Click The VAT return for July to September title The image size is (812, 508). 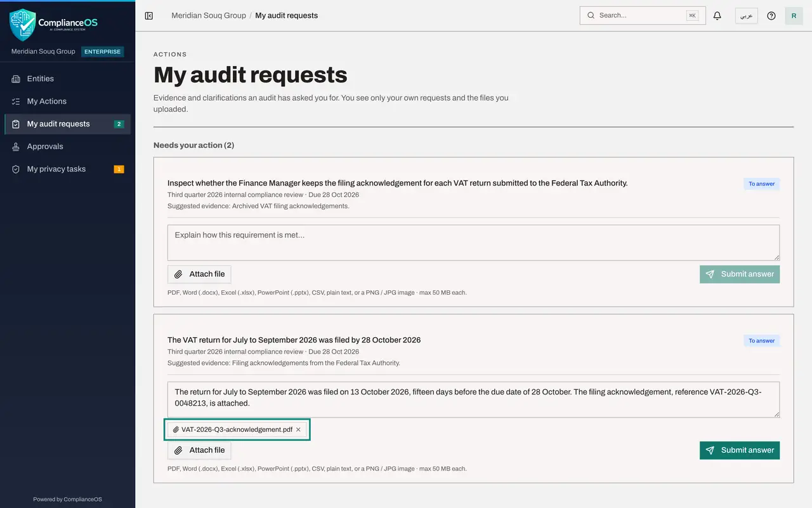(x=294, y=340)
